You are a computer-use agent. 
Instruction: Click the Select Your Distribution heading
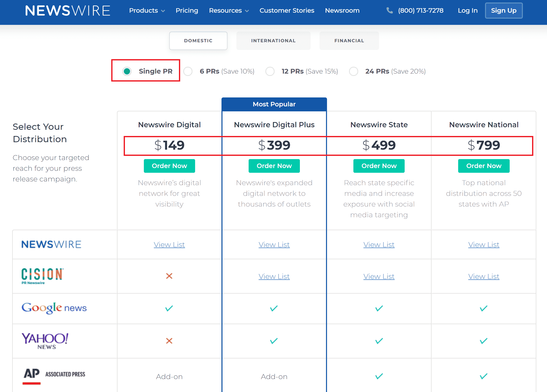pos(40,133)
